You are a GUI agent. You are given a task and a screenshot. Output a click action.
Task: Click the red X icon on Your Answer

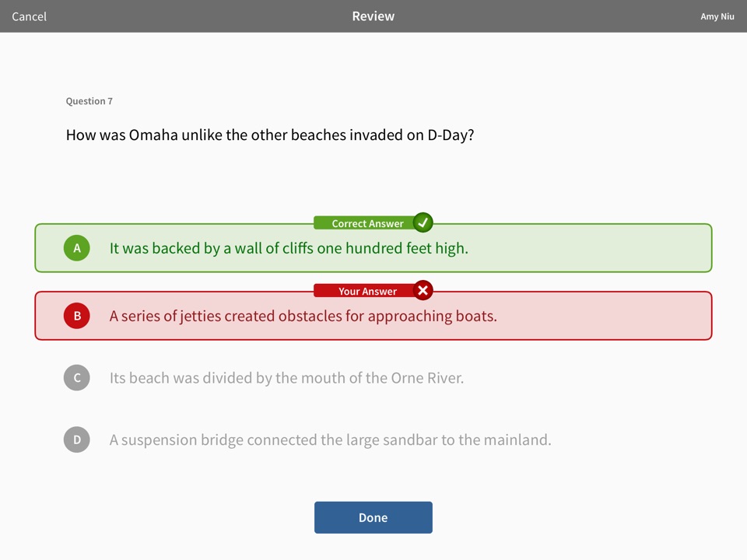[423, 291]
